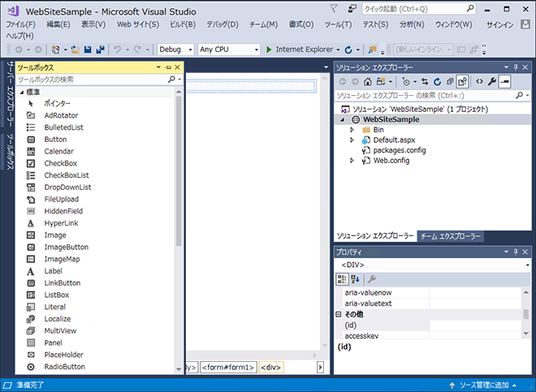Click View Code icon in Solution Explorer
The height and width of the screenshot is (392, 536).
[x=480, y=82]
